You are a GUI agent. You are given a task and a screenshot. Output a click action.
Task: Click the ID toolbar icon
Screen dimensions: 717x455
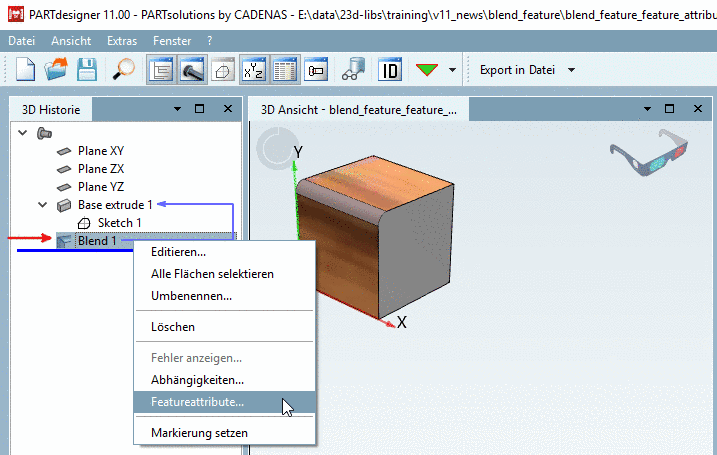point(390,70)
